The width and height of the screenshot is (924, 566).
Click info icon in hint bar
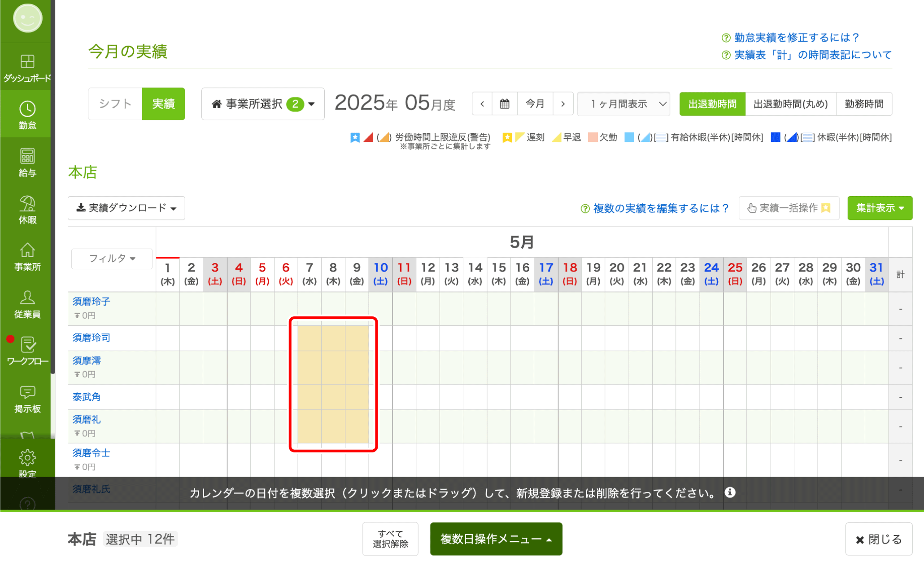tap(730, 493)
